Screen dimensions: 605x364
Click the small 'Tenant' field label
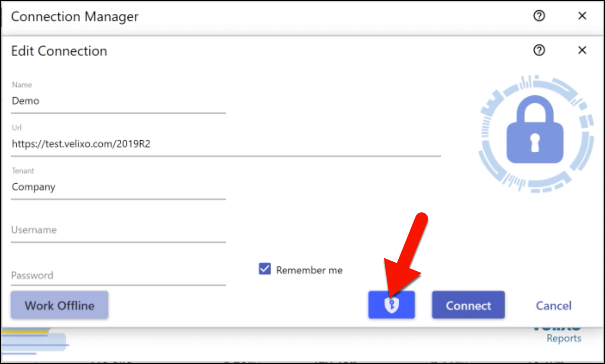point(23,171)
